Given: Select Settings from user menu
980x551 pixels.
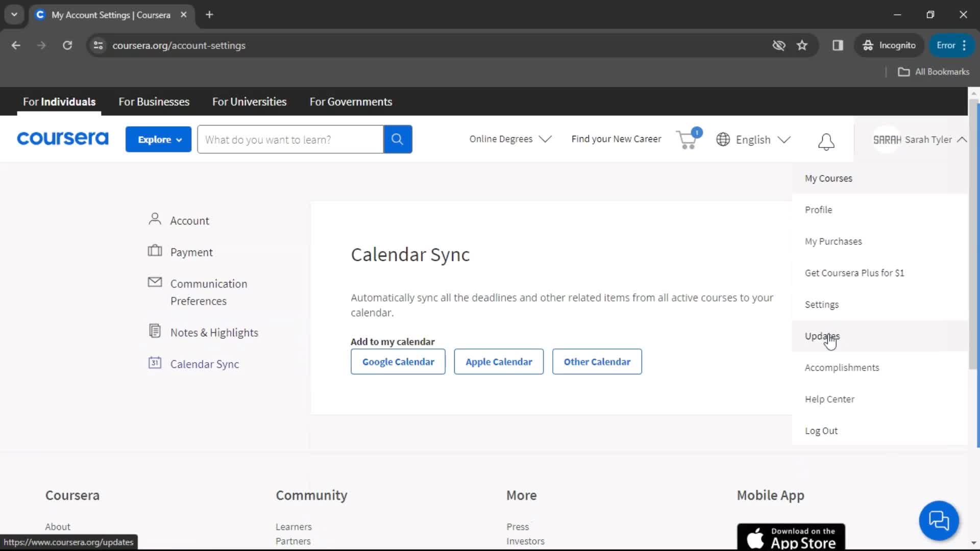Looking at the screenshot, I should tap(879, 305).
